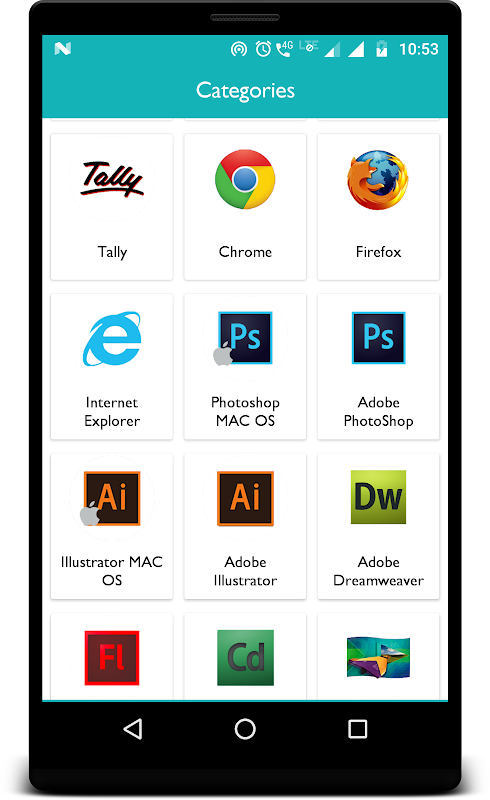
Task: Open recent apps square button
Action: click(357, 729)
